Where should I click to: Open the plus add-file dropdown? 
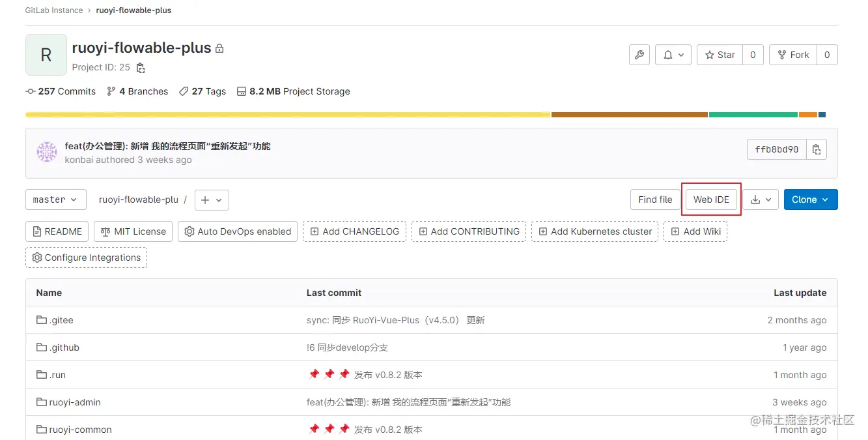[212, 200]
